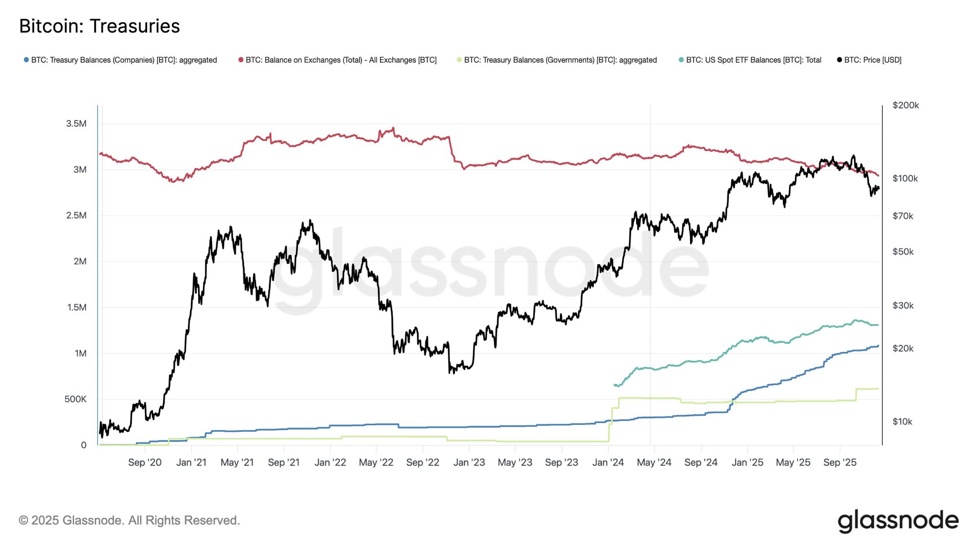Hide the Treasury Balances (Governments) series label
The image size is (980, 546).
[x=560, y=60]
